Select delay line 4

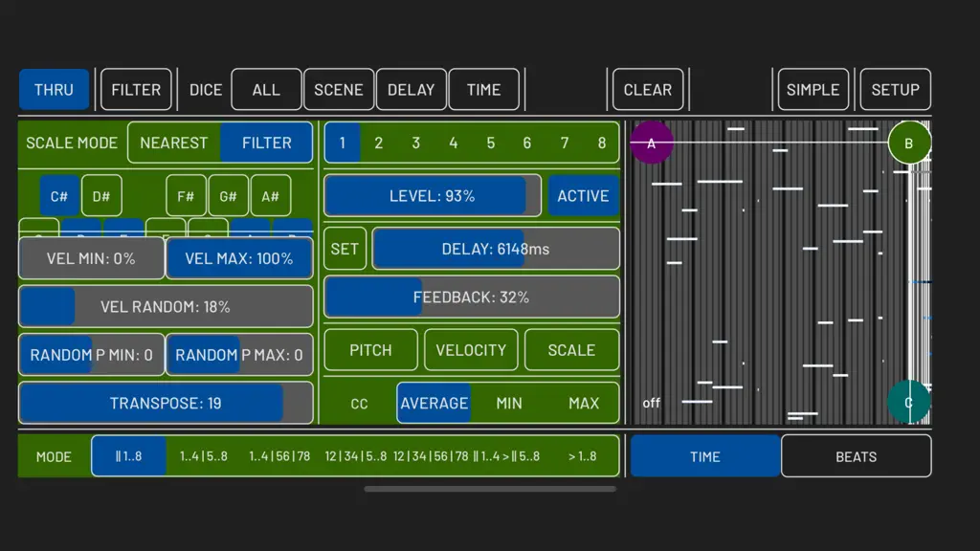[453, 143]
